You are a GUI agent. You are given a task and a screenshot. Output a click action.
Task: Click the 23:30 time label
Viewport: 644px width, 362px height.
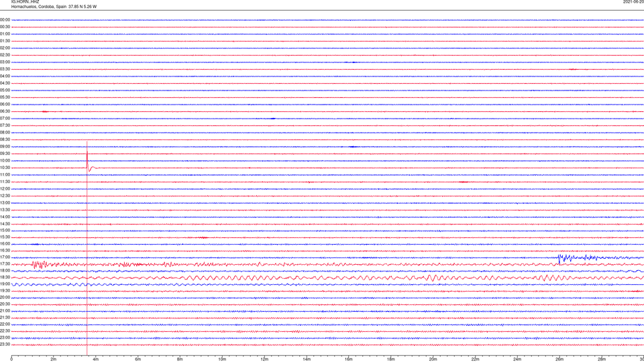click(5, 345)
